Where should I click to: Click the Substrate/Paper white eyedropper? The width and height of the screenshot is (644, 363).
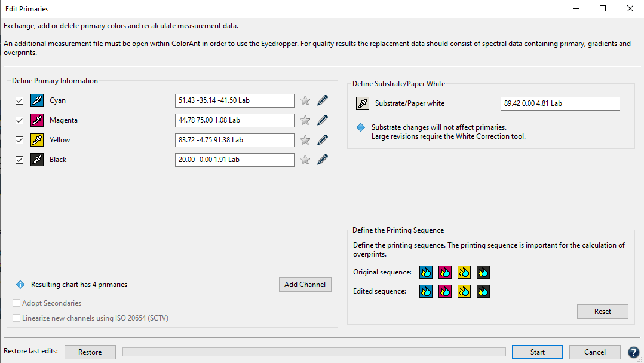(363, 103)
